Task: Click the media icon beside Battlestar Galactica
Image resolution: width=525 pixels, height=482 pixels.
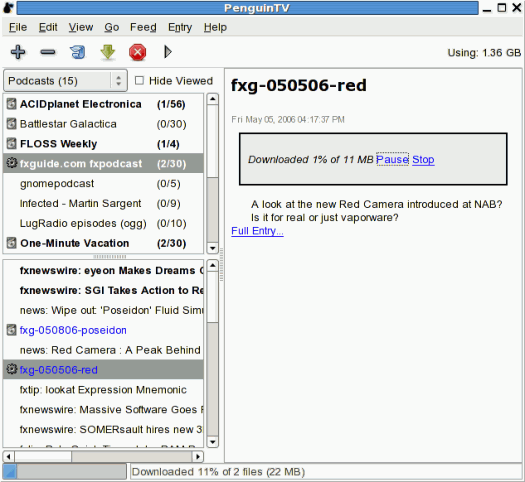Action: click(11, 124)
